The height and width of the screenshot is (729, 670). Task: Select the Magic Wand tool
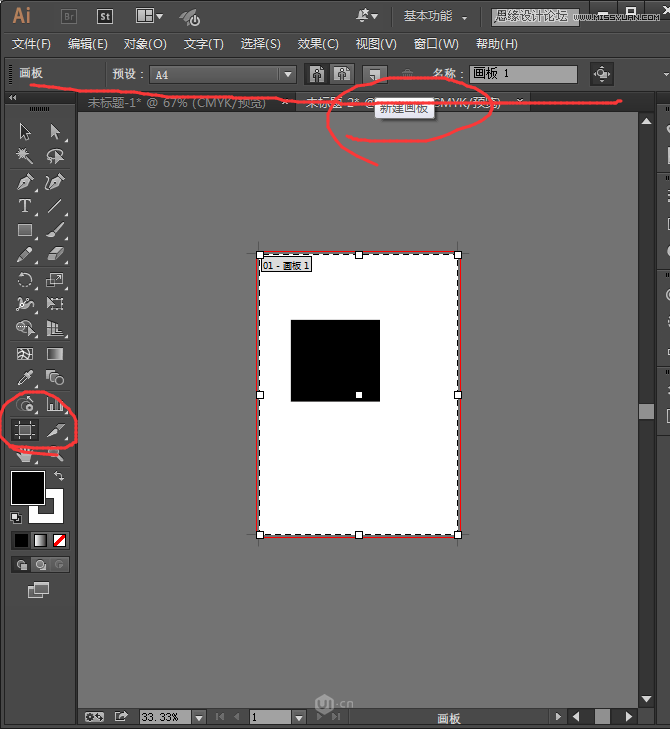pos(25,156)
